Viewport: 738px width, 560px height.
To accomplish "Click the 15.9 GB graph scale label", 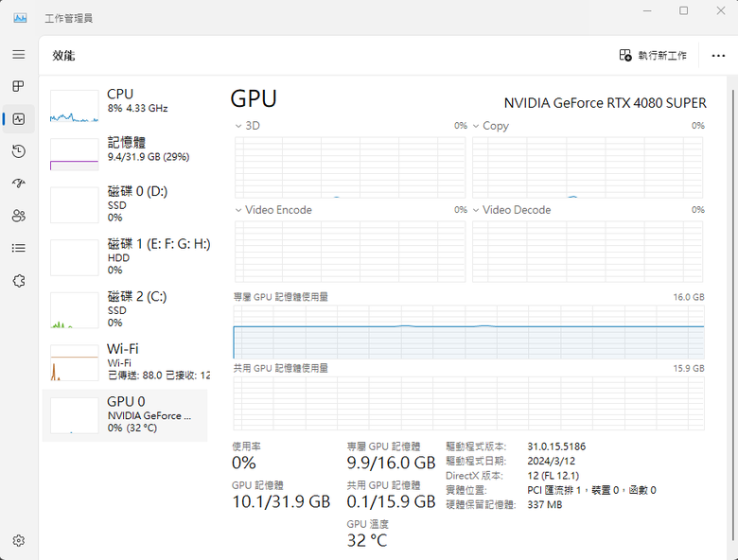I will [x=689, y=369].
